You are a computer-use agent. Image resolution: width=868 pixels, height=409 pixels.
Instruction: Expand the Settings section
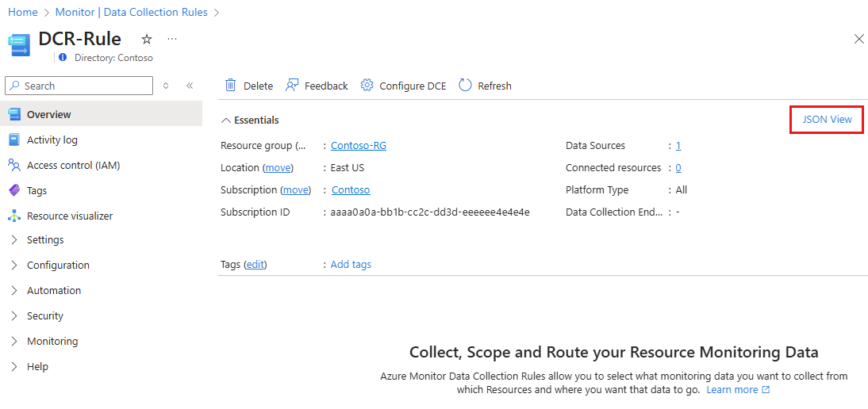[x=14, y=239]
